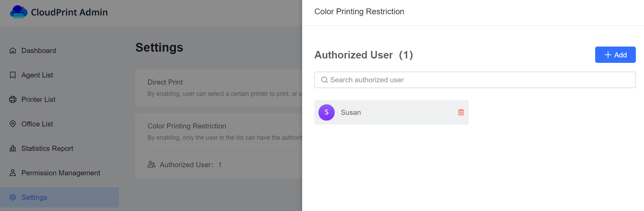644x211 pixels.
Task: Click the Settings gear icon in sidebar
Action: [x=13, y=197]
